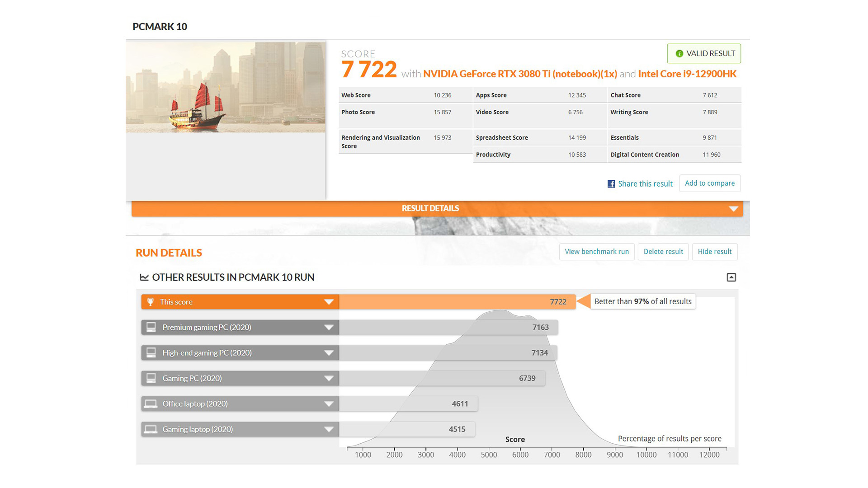868x488 pixels.
Task: Click the desktop icon beside Premium gaming PC (2020)
Action: pyautogui.click(x=151, y=327)
